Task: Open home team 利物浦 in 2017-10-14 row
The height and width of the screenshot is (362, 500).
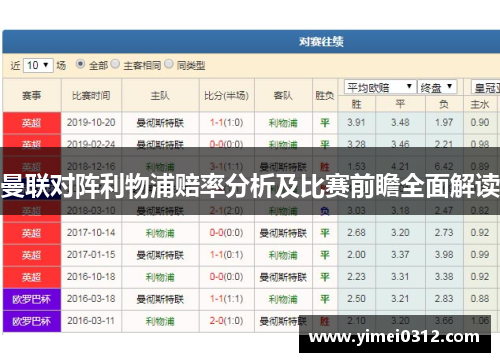Action: click(x=160, y=233)
